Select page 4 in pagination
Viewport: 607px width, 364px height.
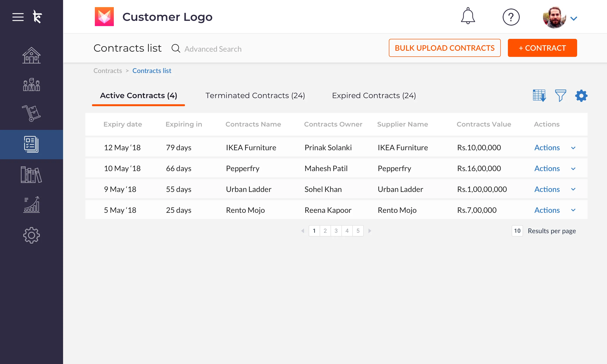pos(347,231)
